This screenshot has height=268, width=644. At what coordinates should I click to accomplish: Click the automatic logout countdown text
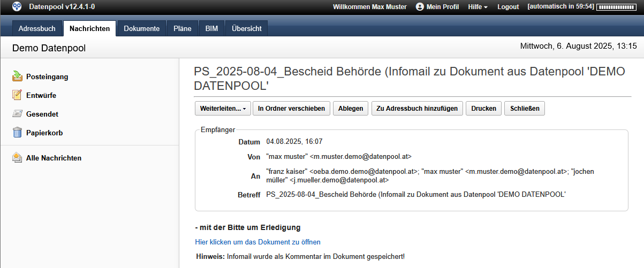560,7
